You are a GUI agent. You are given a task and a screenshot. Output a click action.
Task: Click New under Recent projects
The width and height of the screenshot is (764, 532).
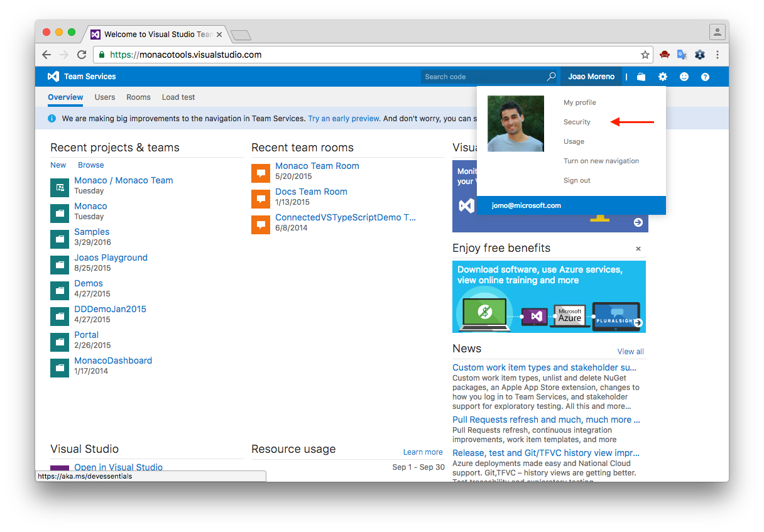pos(58,165)
